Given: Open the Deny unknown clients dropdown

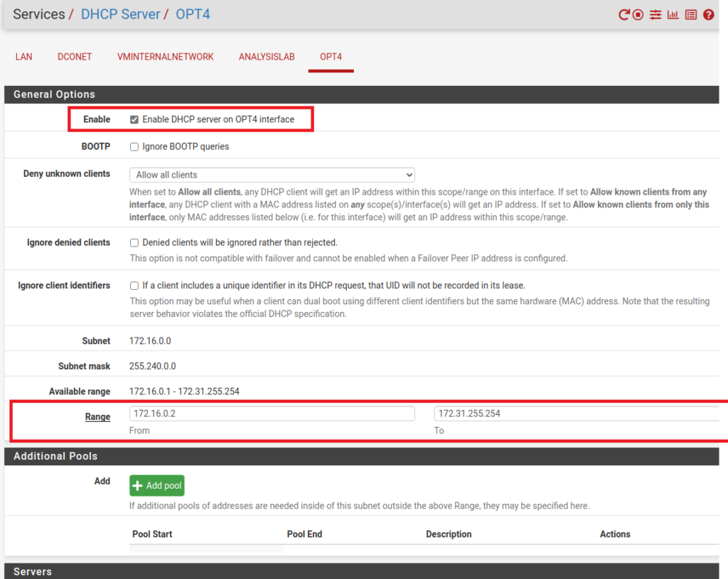Looking at the screenshot, I should tap(272, 175).
